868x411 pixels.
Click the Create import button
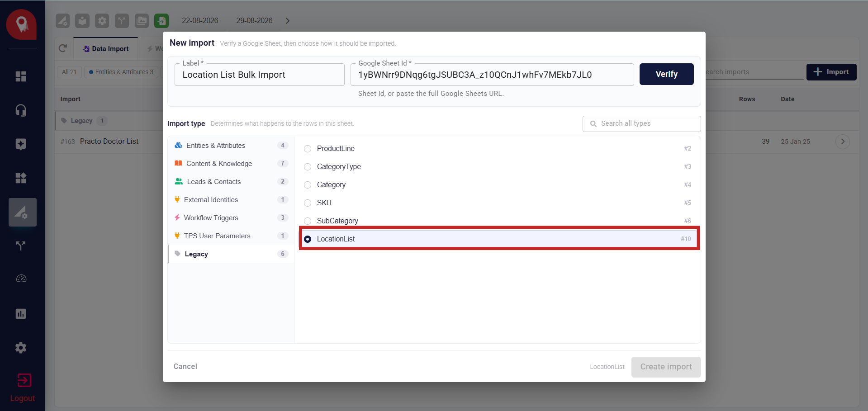point(666,367)
